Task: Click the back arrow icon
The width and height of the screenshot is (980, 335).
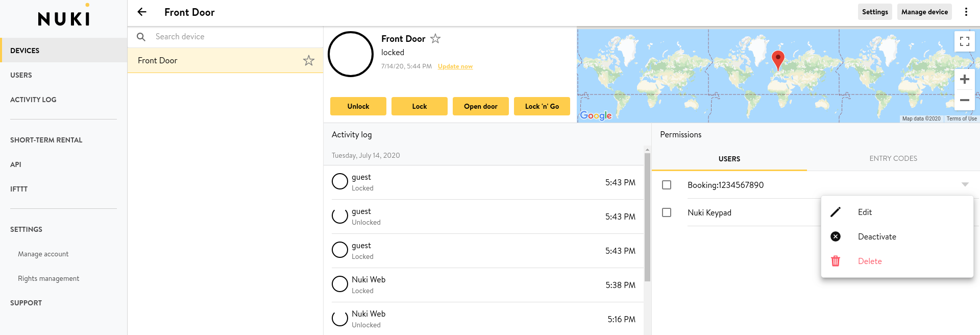Action: 142,12
